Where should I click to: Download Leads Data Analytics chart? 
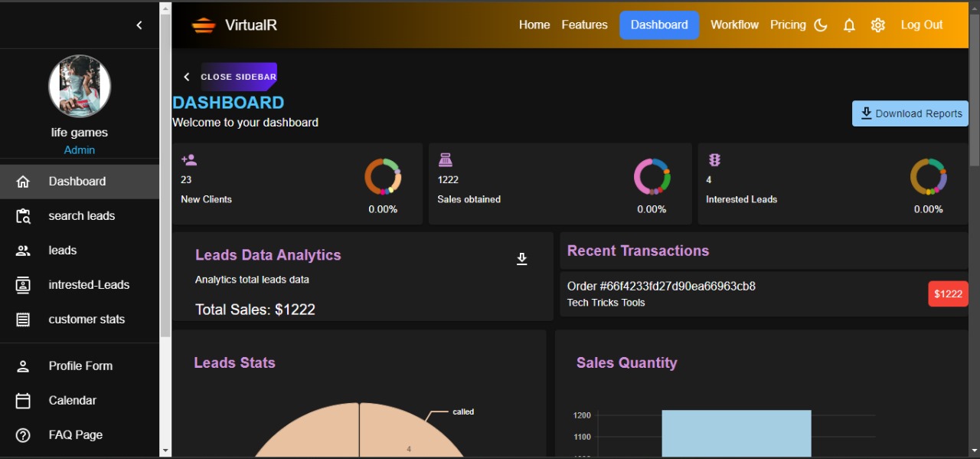522,259
